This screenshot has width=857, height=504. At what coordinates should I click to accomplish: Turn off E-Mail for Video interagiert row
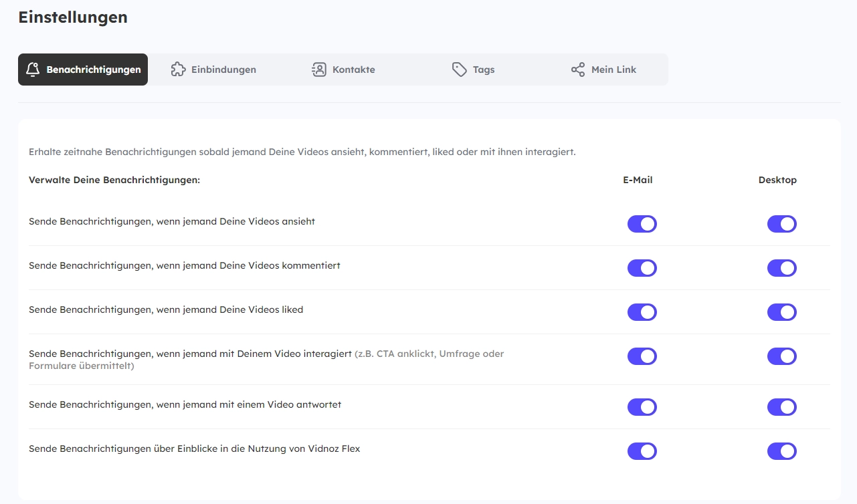click(x=642, y=356)
